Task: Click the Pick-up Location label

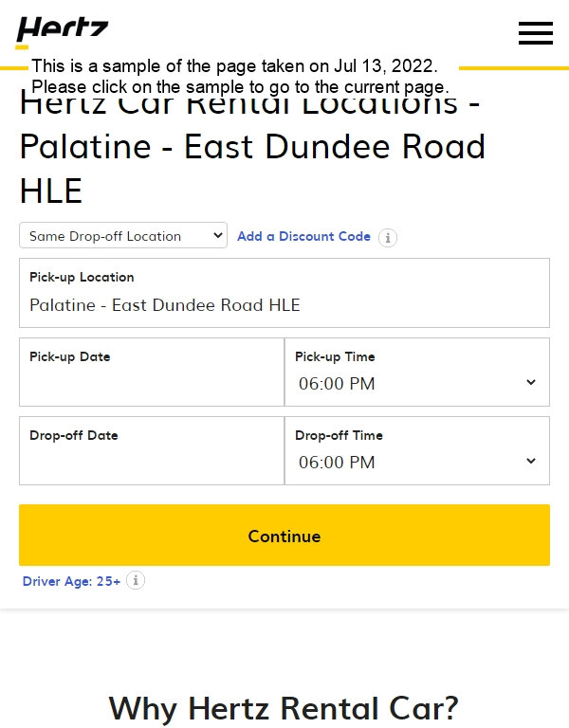Action: (82, 277)
